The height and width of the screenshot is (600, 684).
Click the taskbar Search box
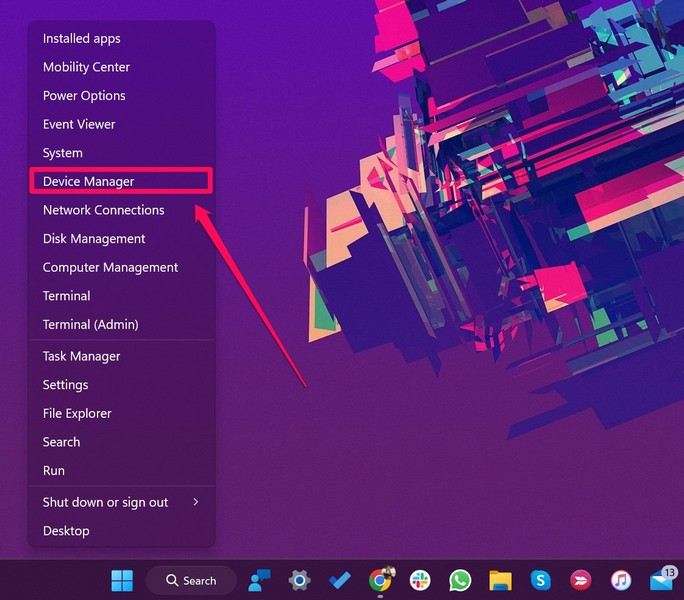tap(191, 580)
